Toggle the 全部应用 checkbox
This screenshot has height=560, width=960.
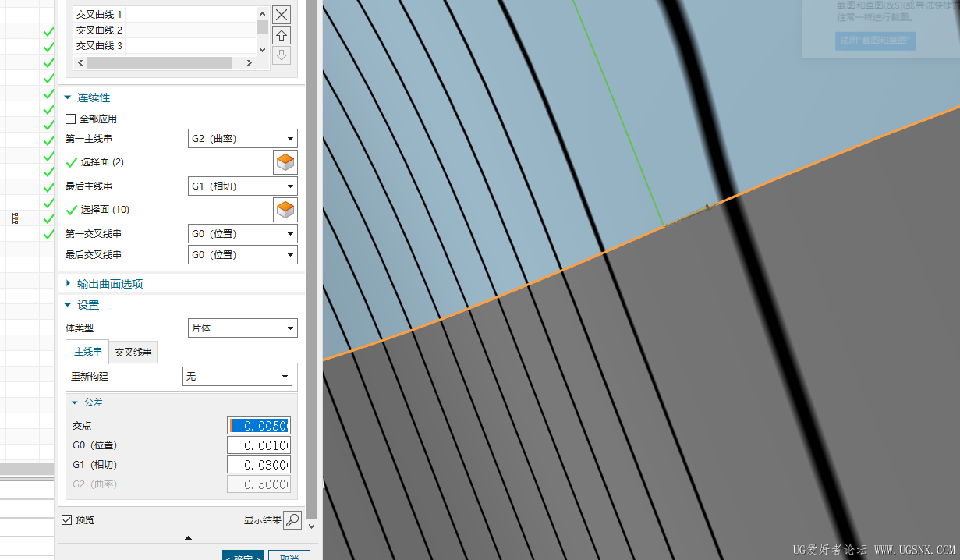click(71, 119)
